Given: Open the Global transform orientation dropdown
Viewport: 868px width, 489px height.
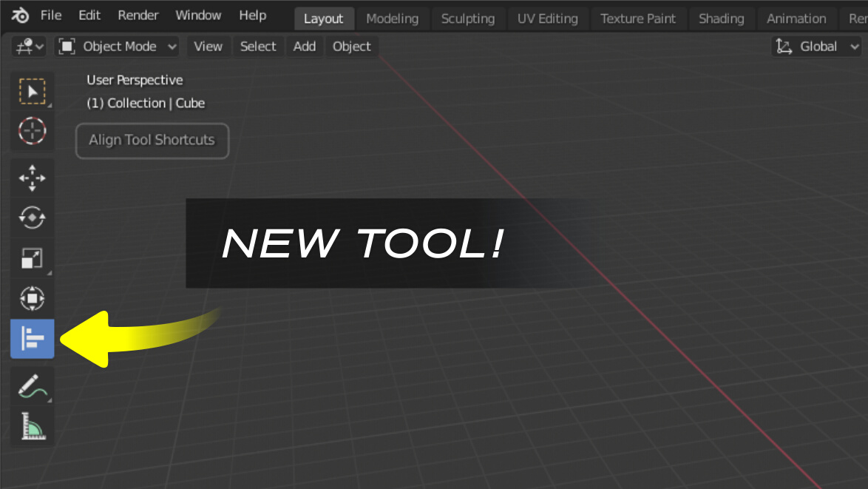Looking at the screenshot, I should [x=816, y=46].
